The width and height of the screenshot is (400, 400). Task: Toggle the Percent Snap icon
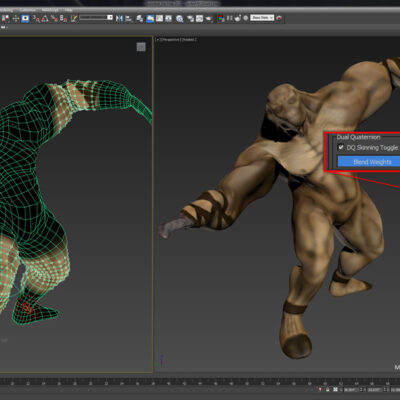54,19
